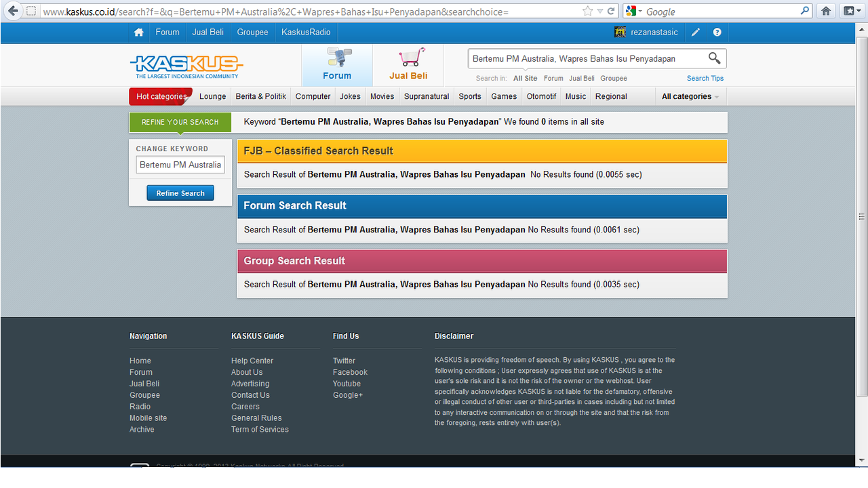Image resolution: width=868 pixels, height=488 pixels.
Task: Open the footer Mobile site link
Action: [148, 418]
